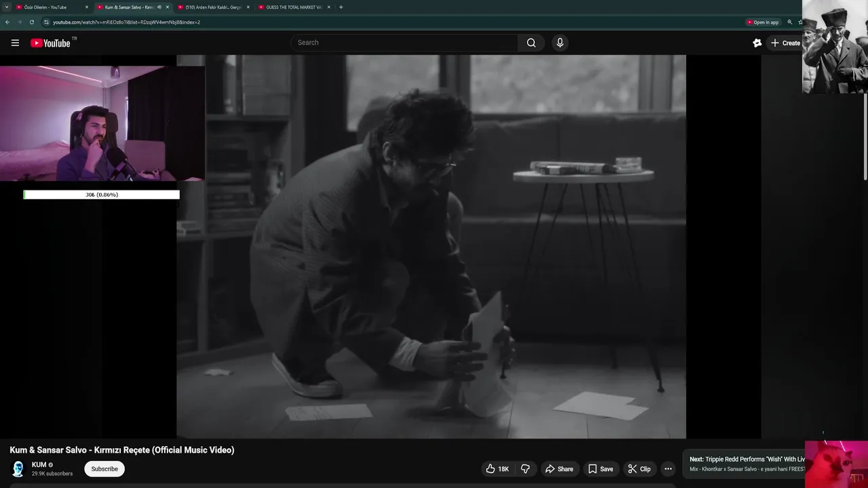Click the search magnifier button
The image size is (868, 488).
click(531, 43)
